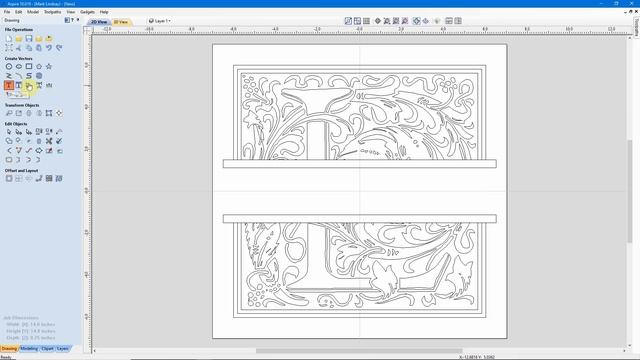640x360 pixels.
Task: Open the Distort Object tool in Transform Objects
Action: 49,113
